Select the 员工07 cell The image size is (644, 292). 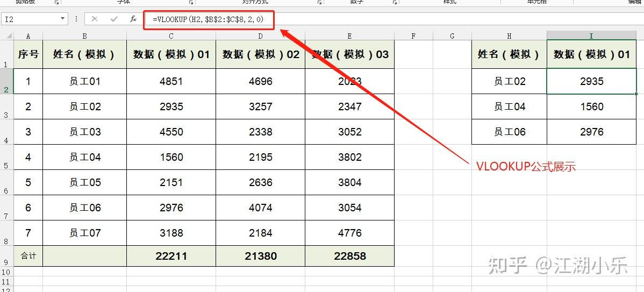(84, 233)
